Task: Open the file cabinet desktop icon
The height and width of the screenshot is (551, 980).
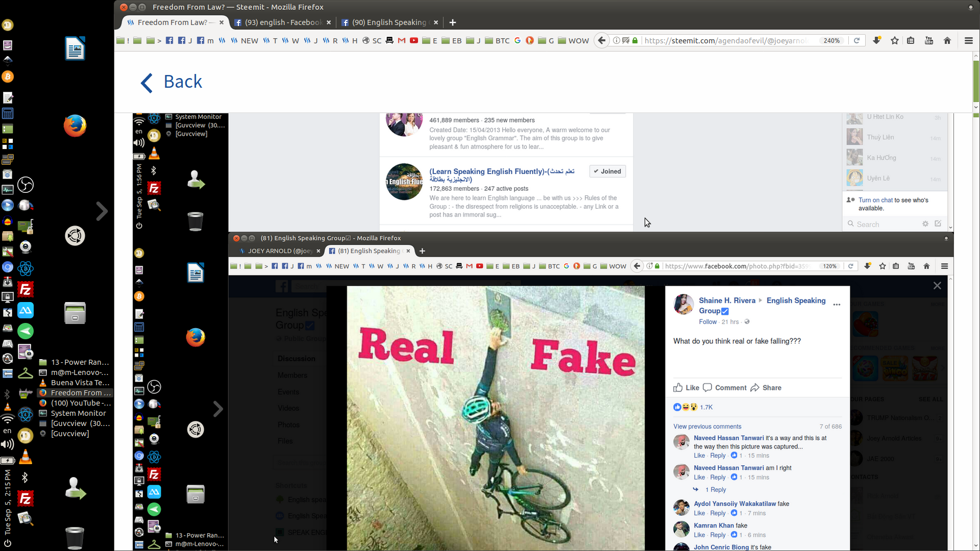Action: pos(75,313)
